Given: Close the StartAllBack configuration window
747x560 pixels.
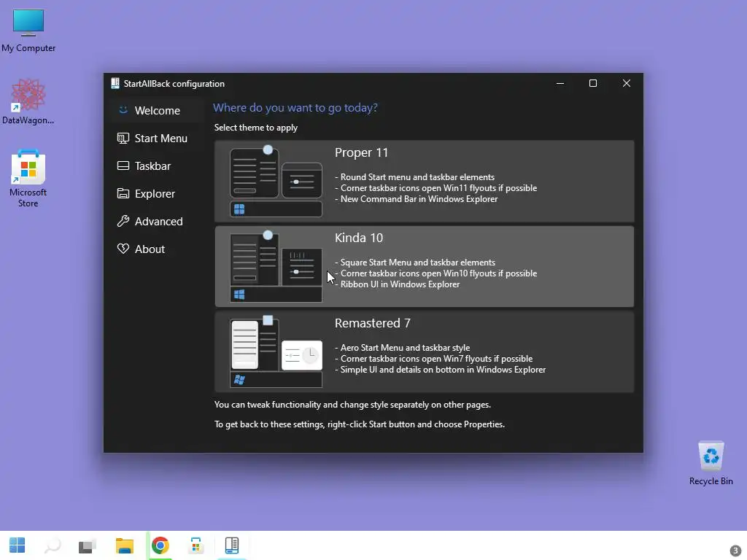Looking at the screenshot, I should (x=627, y=83).
